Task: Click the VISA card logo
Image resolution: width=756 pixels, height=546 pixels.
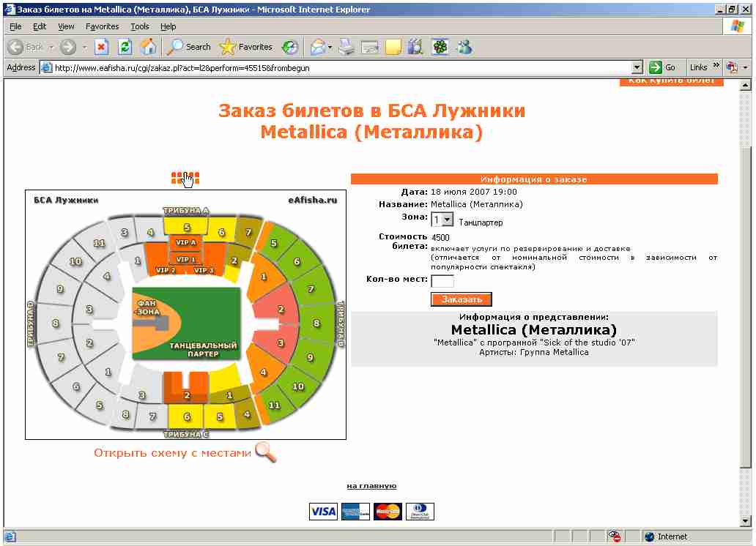Action: (323, 512)
